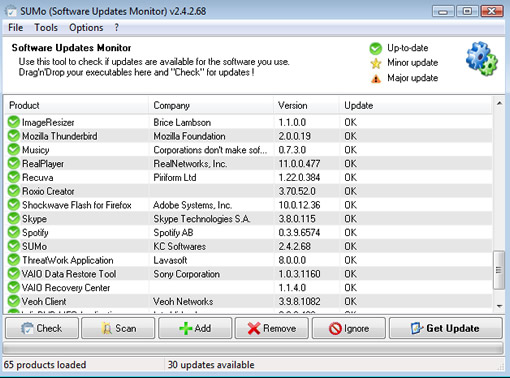Screen dimensions: 510x378
Task: Click the 30 updates available status text
Action: tap(211, 365)
